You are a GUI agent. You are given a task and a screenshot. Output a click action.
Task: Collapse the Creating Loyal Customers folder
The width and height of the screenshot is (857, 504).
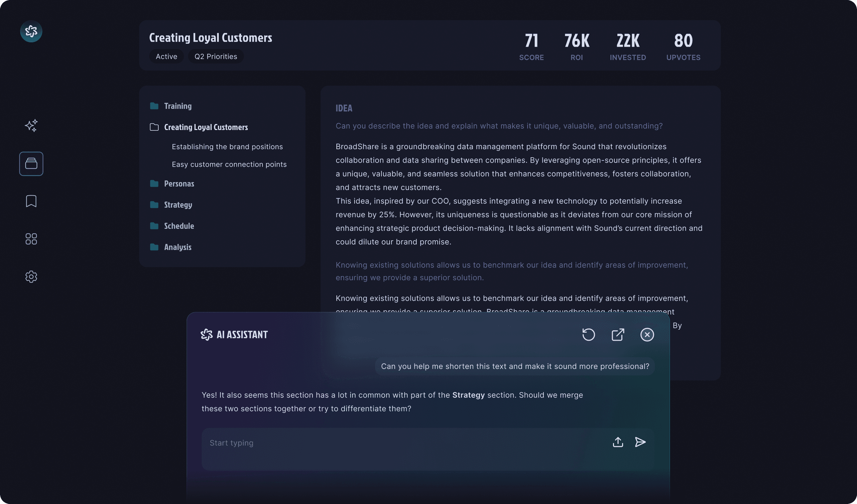point(206,127)
